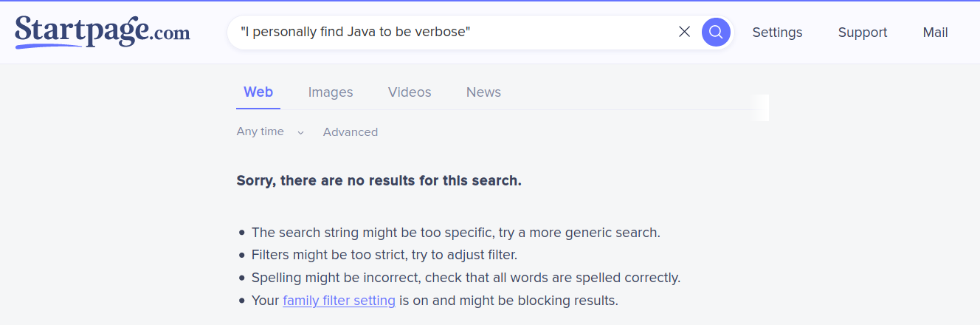The image size is (980, 325).
Task: Open the Any time filter dropdown
Action: [270, 131]
